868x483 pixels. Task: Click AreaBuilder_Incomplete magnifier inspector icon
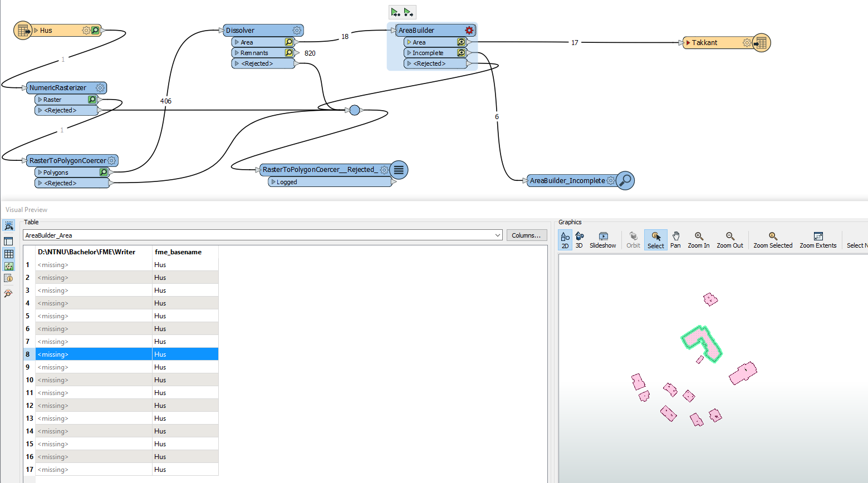pyautogui.click(x=625, y=180)
